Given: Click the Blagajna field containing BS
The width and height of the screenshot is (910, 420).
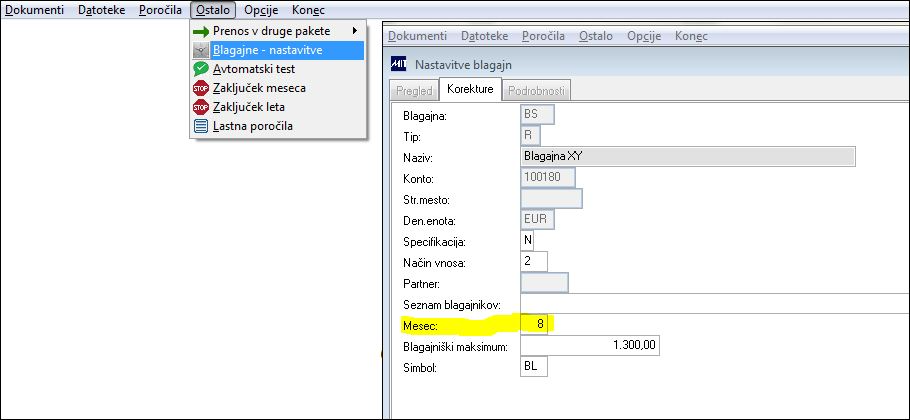Looking at the screenshot, I should pos(537,114).
